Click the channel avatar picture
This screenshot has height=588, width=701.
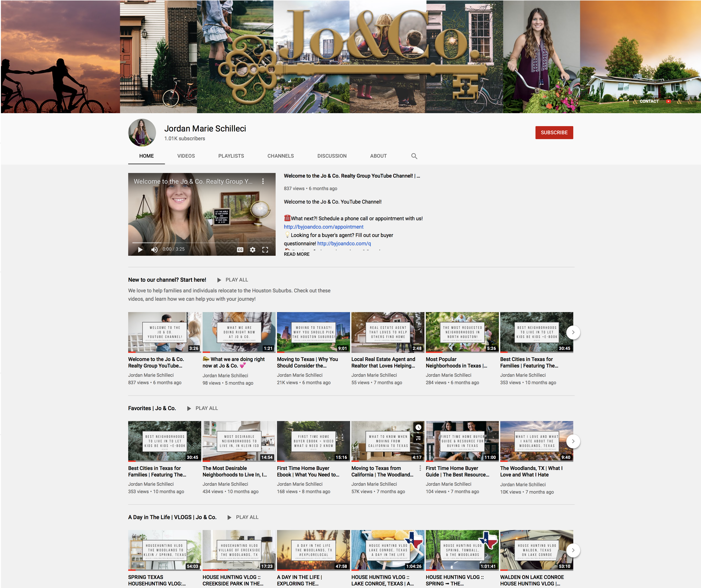142,133
